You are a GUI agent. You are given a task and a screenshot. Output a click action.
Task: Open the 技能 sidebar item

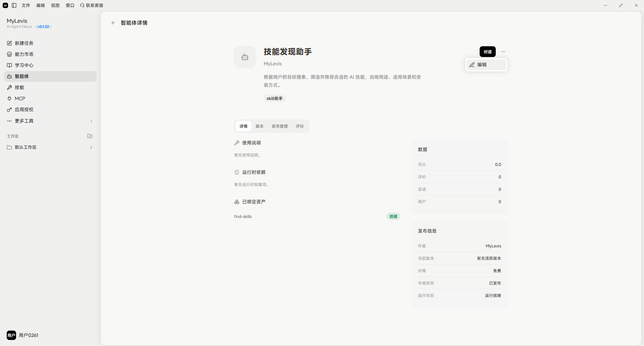point(50,88)
